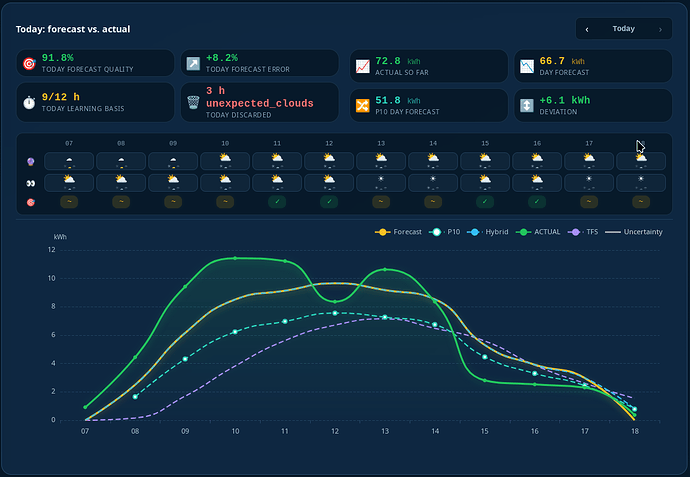690x477 pixels.
Task: Click the ACTUAL data point at hour 15
Action: click(485, 380)
